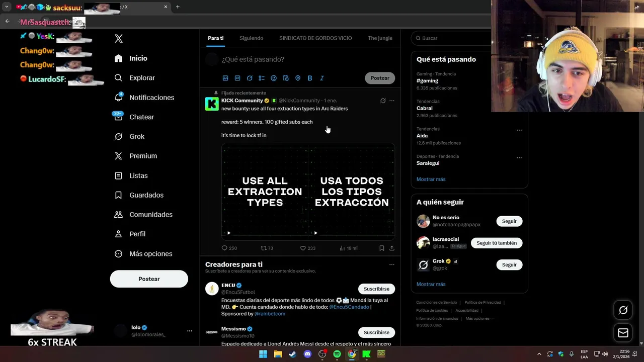Click the Grok icon in the compose toolbar
The image size is (644, 362).
250,78
